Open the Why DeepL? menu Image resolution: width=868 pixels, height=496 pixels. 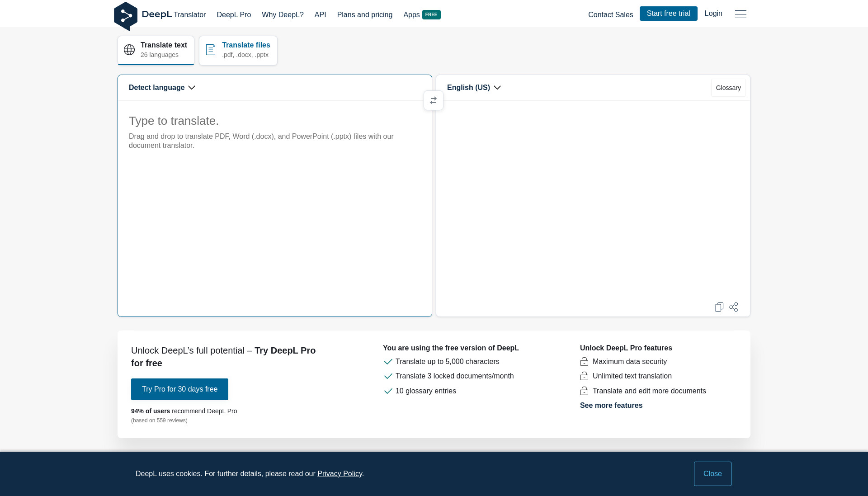click(283, 14)
